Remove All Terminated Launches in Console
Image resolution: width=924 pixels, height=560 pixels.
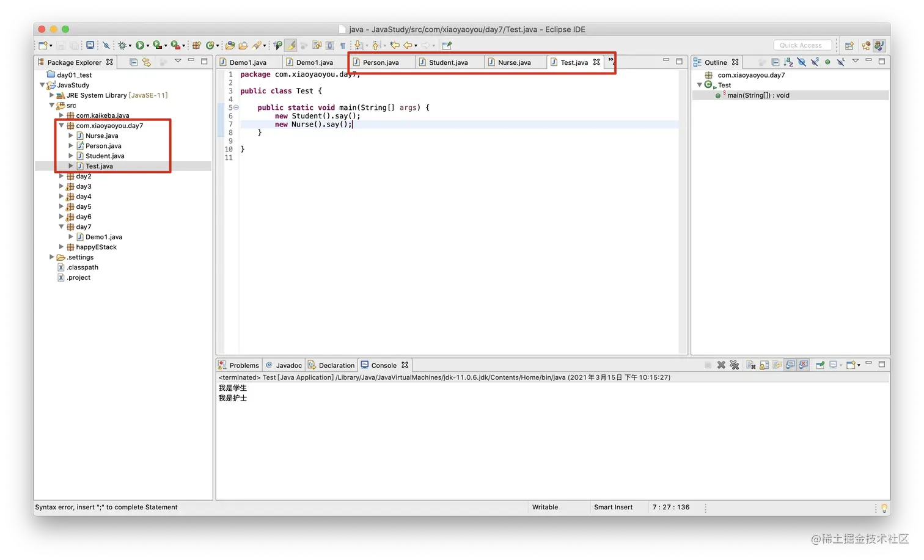735,365
